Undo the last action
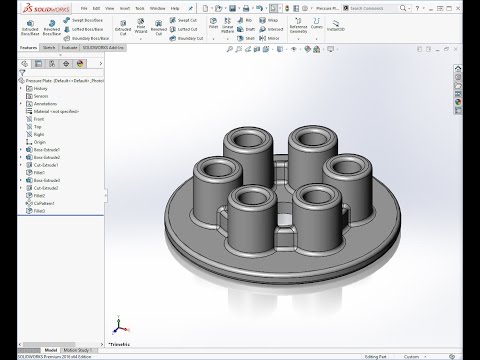This screenshot has height=360, width=480. click(259, 8)
